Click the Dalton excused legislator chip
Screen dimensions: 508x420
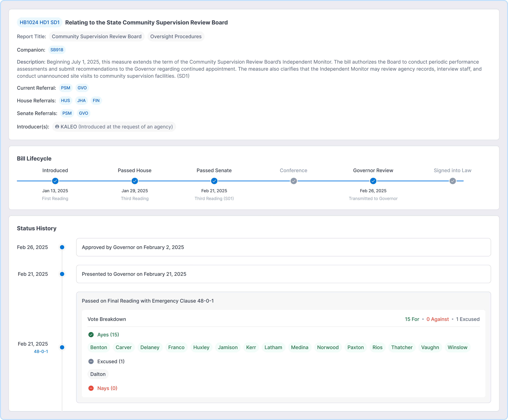coord(98,374)
